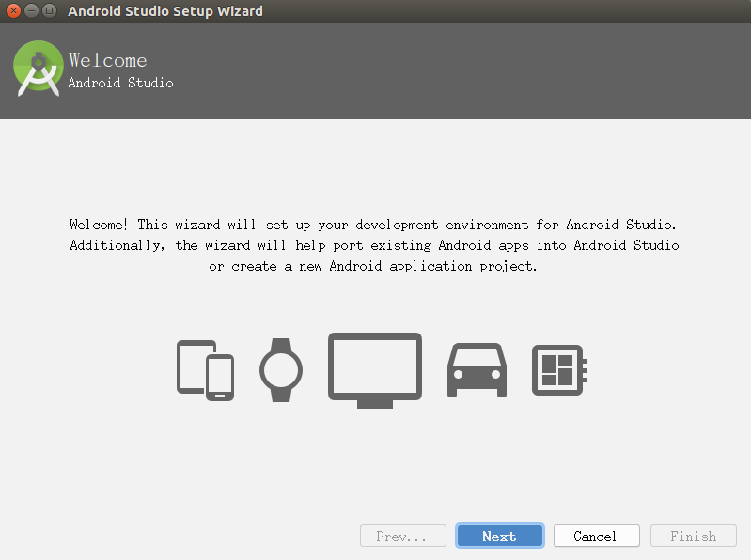Select the embedded chip board icon

(559, 370)
